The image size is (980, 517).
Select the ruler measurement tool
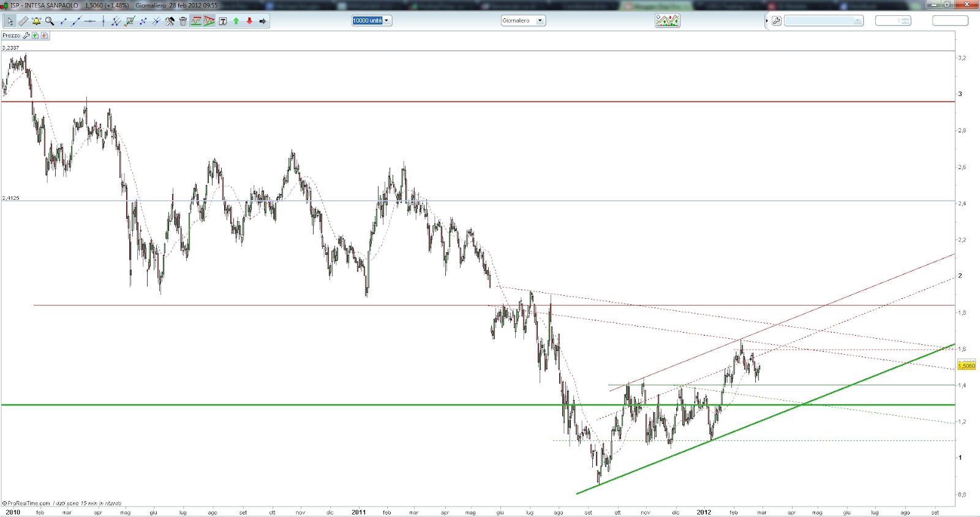23,21
